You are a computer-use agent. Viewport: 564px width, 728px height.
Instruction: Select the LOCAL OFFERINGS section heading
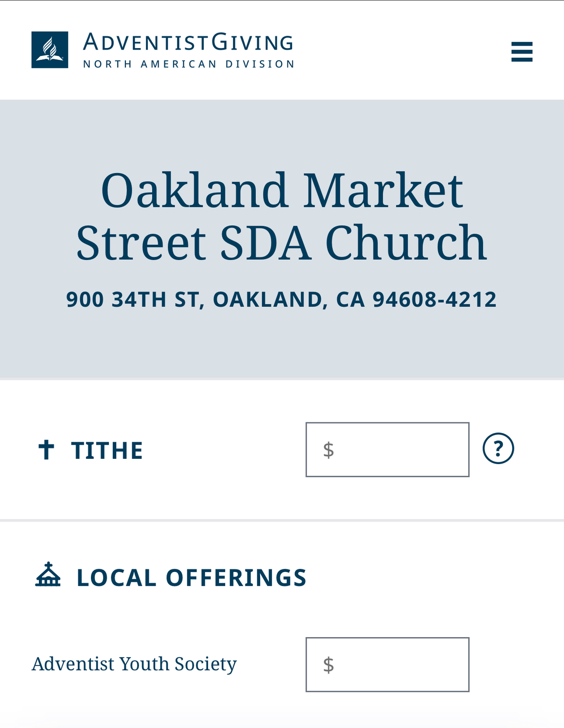click(192, 578)
